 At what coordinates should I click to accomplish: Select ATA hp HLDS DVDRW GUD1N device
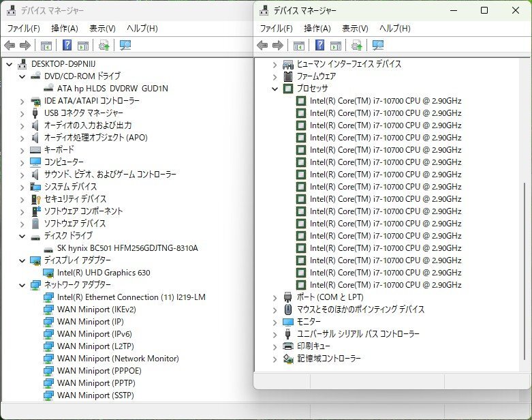112,89
